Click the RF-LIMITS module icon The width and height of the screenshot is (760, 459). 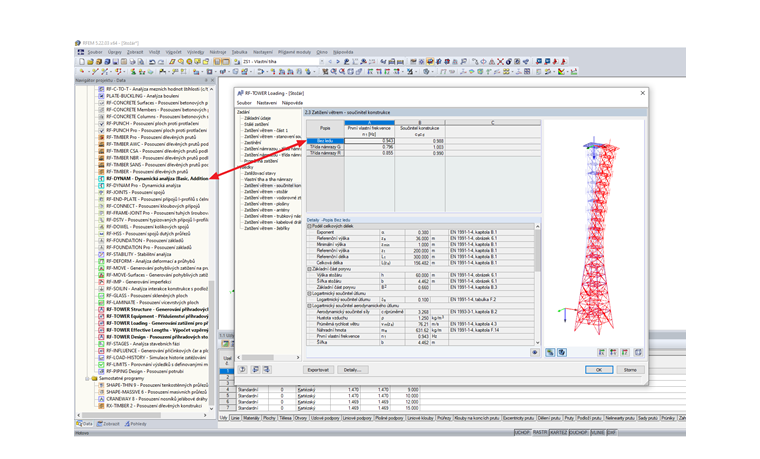[101, 364]
